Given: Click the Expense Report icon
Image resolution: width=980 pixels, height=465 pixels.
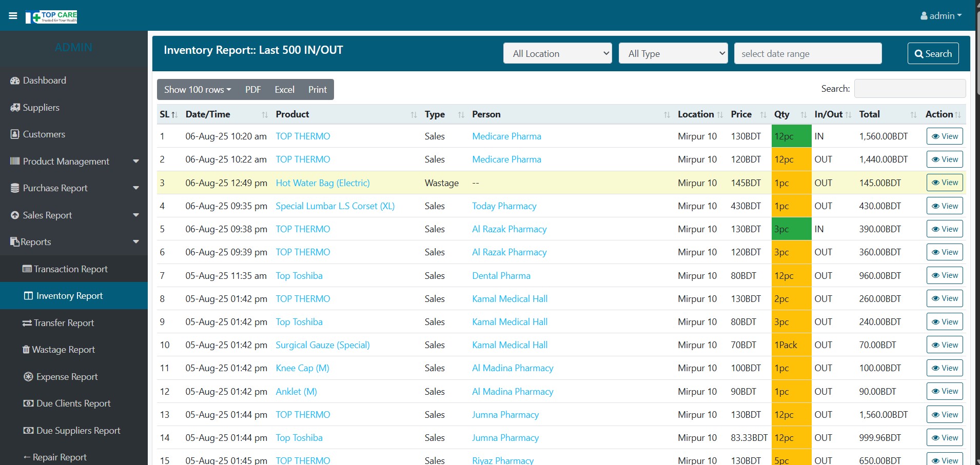Looking at the screenshot, I should [28, 377].
